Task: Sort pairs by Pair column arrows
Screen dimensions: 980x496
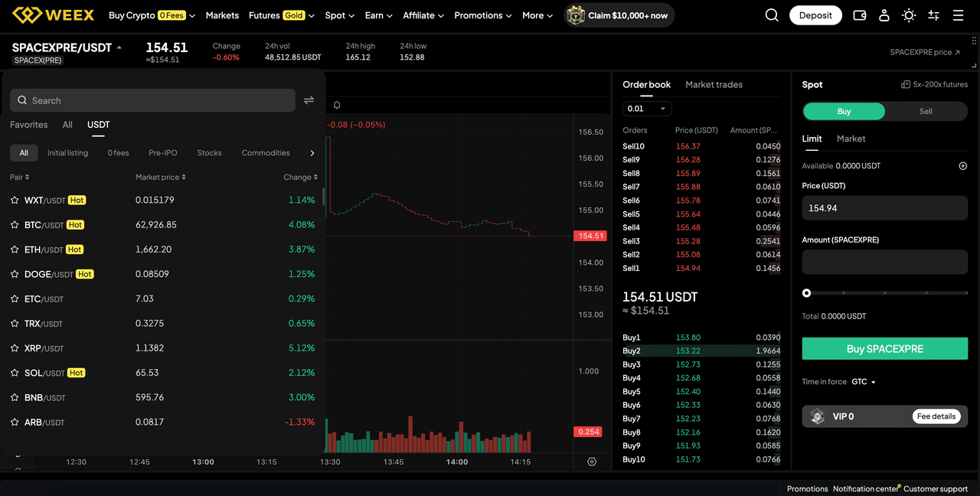Action: coord(28,177)
